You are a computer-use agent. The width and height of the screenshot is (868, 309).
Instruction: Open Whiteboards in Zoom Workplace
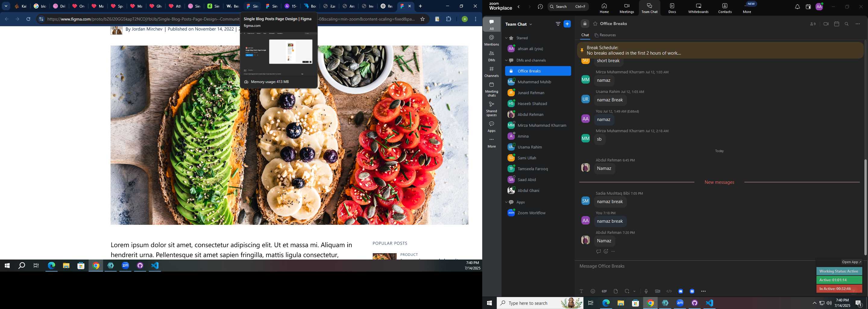[698, 8]
